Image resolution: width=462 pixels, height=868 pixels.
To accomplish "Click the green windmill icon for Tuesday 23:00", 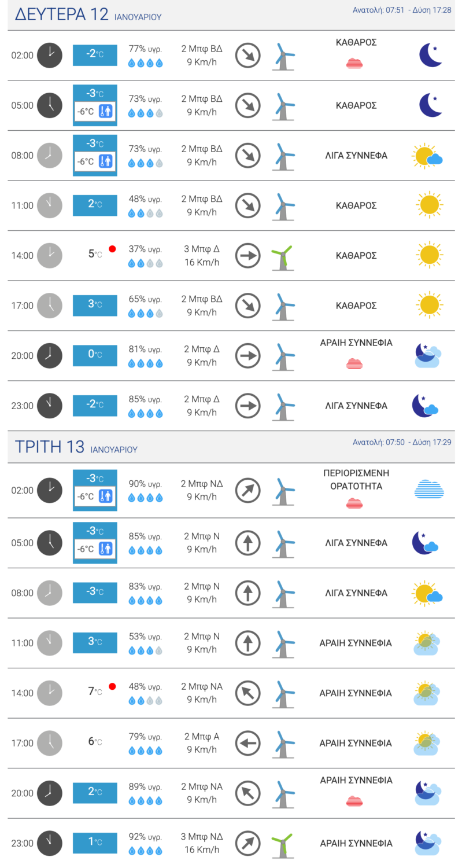I will click(282, 844).
